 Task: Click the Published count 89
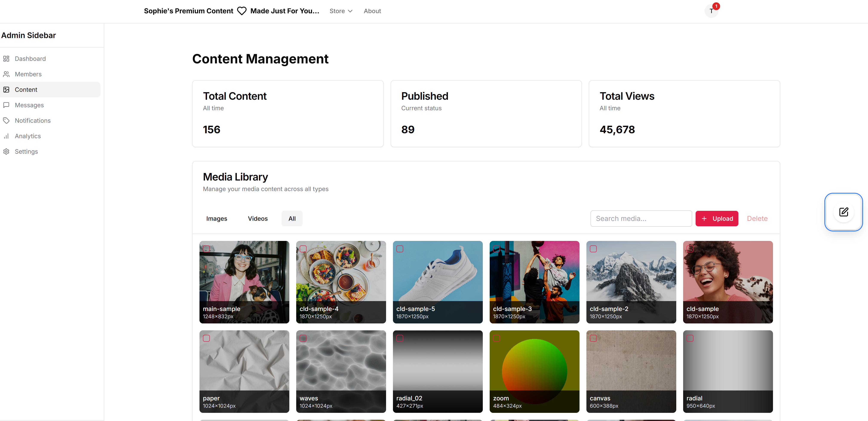[408, 130]
